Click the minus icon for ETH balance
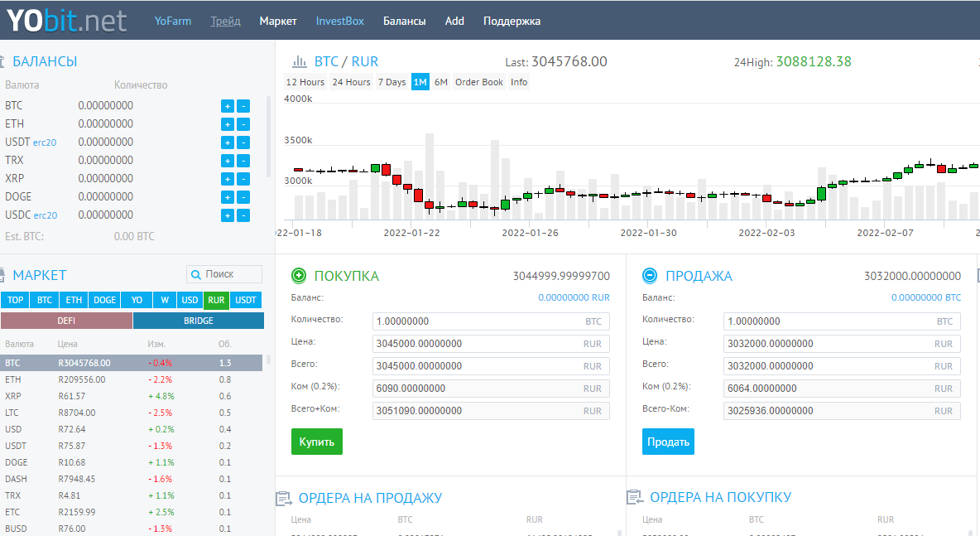 (243, 124)
